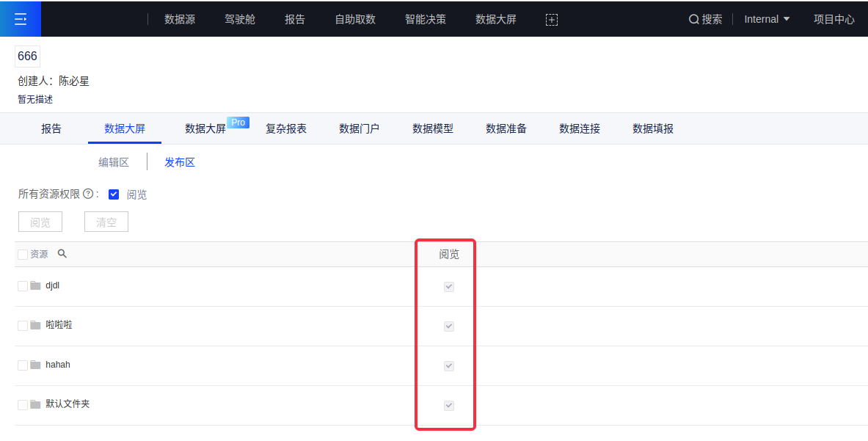The image size is (868, 441).
Task: Click the search icon next to 资源 header
Action: [62, 254]
